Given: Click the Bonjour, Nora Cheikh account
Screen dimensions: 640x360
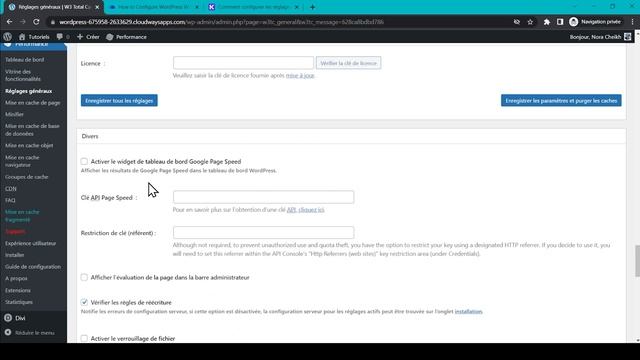Looking at the screenshot, I should [x=600, y=37].
